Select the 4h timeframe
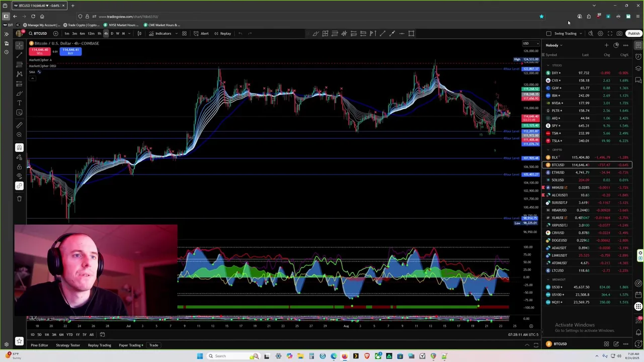 tap(106, 34)
